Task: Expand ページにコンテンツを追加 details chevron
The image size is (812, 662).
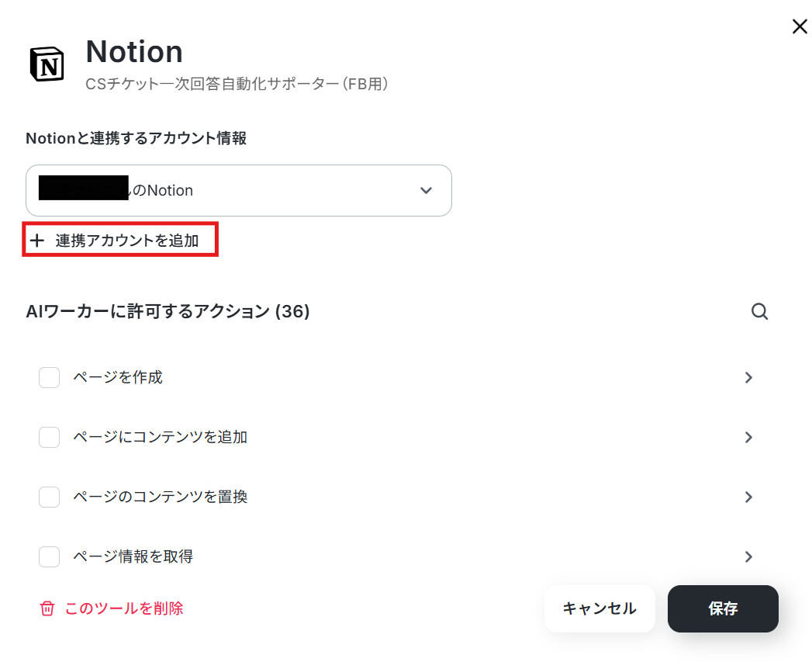Action: click(748, 437)
